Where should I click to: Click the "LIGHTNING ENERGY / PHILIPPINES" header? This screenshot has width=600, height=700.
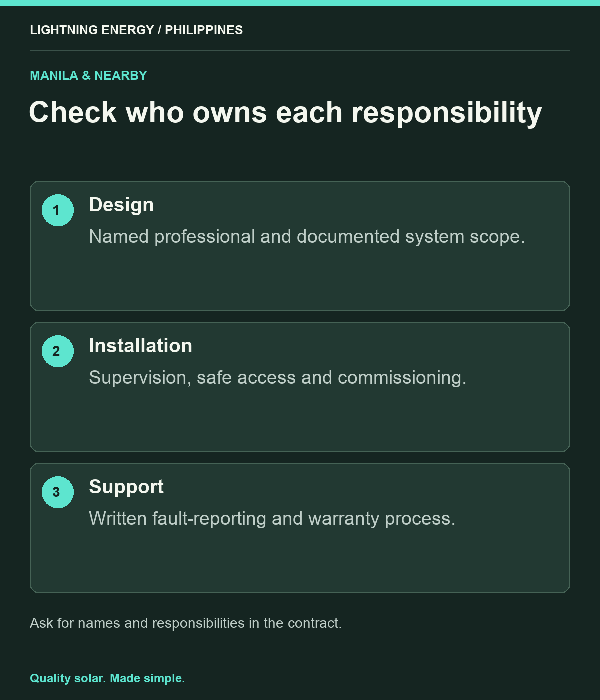tap(136, 30)
